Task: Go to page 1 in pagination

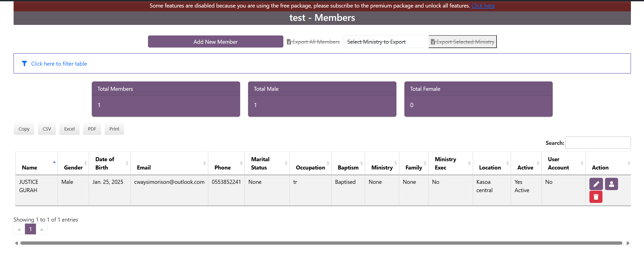Action: pyautogui.click(x=30, y=229)
